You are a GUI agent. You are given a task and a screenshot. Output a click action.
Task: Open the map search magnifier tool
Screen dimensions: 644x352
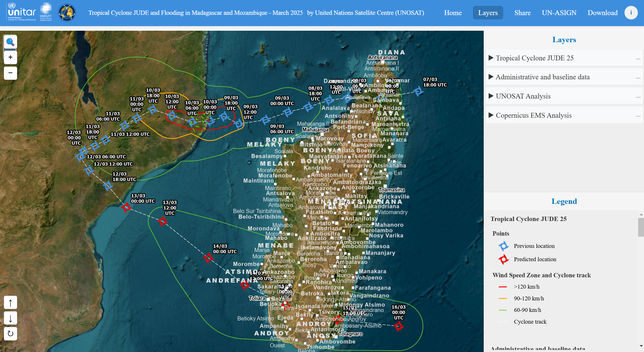[x=10, y=42]
